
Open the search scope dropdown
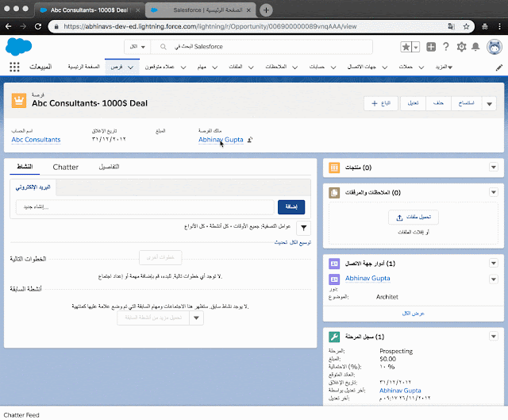pyautogui.click(x=137, y=47)
